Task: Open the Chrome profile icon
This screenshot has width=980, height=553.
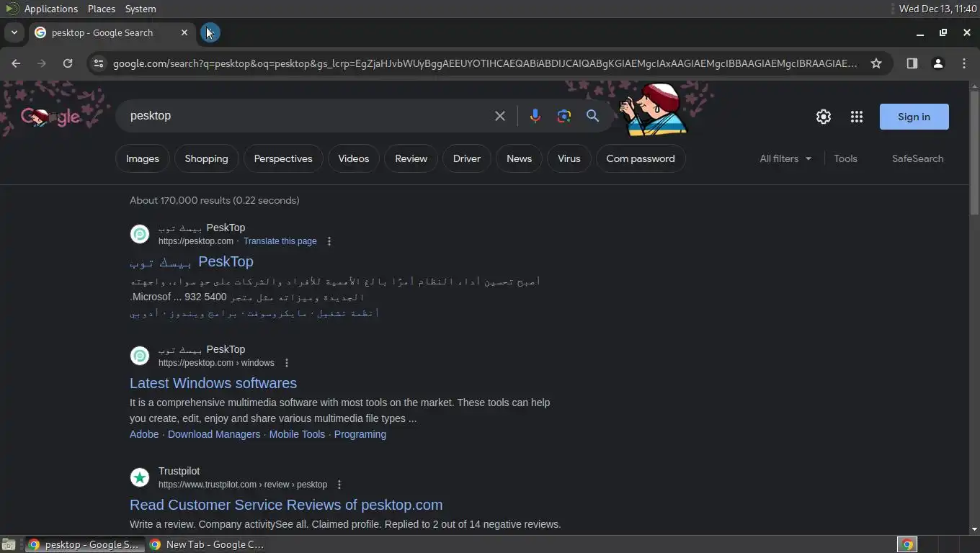Action: [x=938, y=63]
